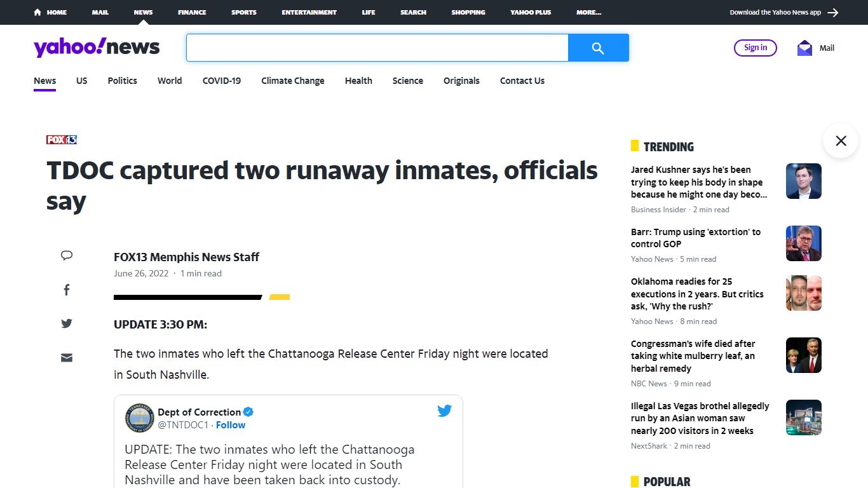Click the FOX13 Memphis News Staff byline
868x488 pixels.
point(186,257)
